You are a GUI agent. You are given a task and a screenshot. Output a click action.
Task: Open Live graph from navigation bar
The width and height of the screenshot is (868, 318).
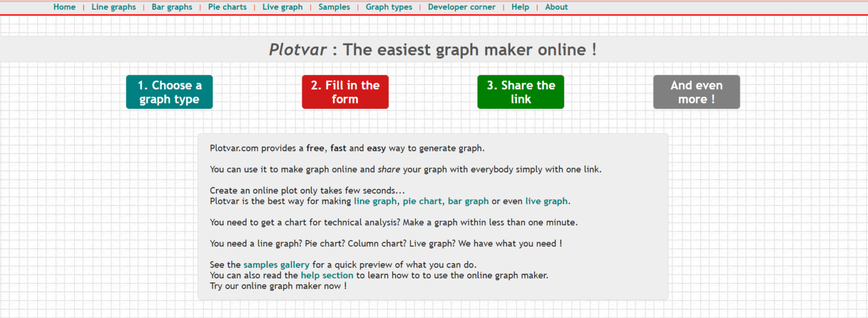pyautogui.click(x=283, y=7)
